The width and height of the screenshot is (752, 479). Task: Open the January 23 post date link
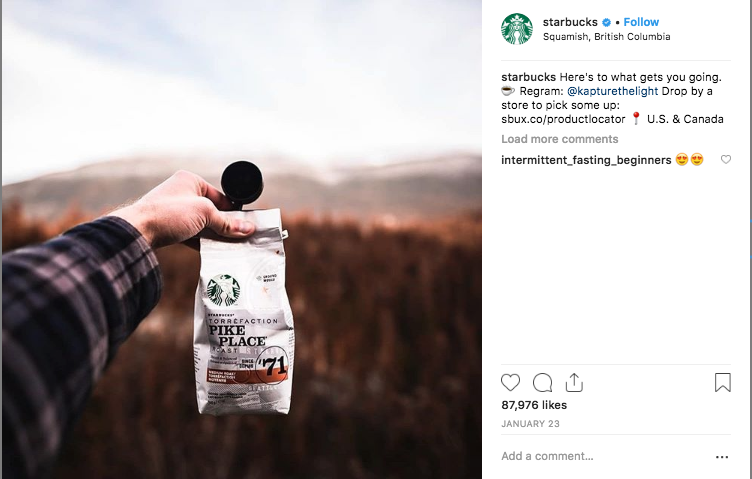pyautogui.click(x=530, y=424)
